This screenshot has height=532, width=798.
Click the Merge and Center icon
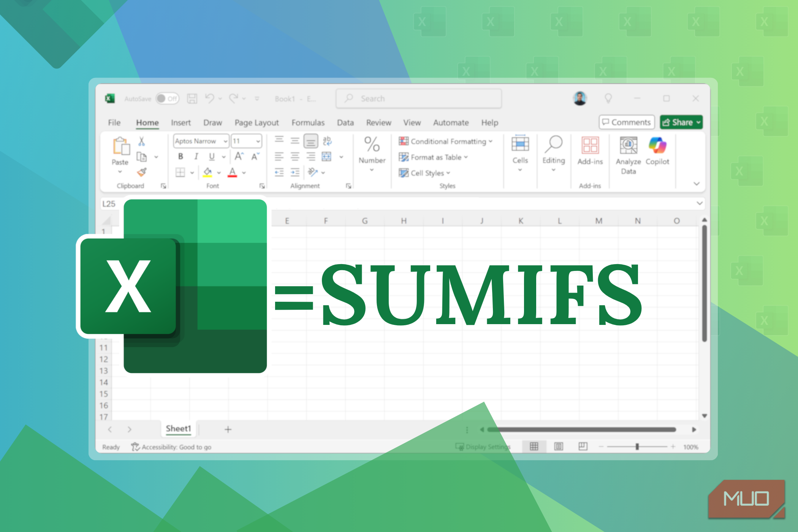tap(326, 157)
